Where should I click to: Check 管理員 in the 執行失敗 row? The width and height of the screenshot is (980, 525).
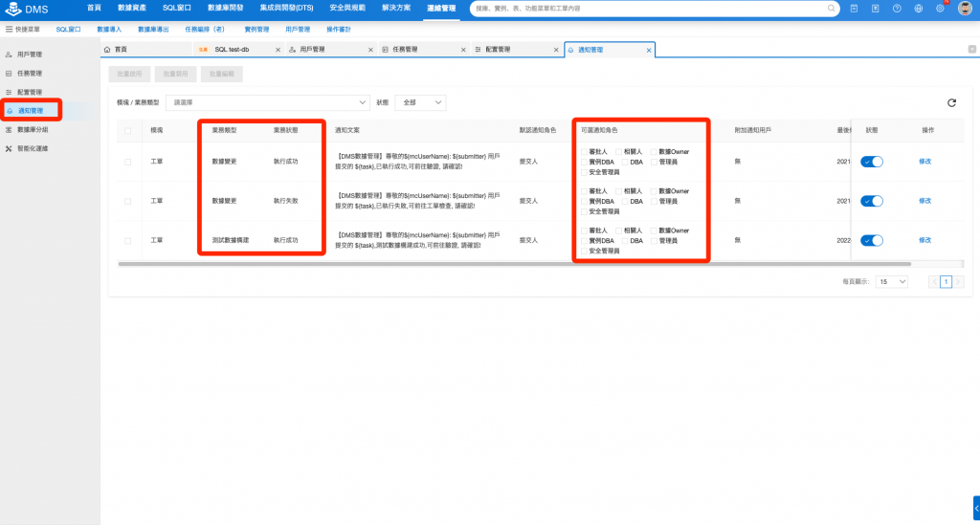pos(654,201)
